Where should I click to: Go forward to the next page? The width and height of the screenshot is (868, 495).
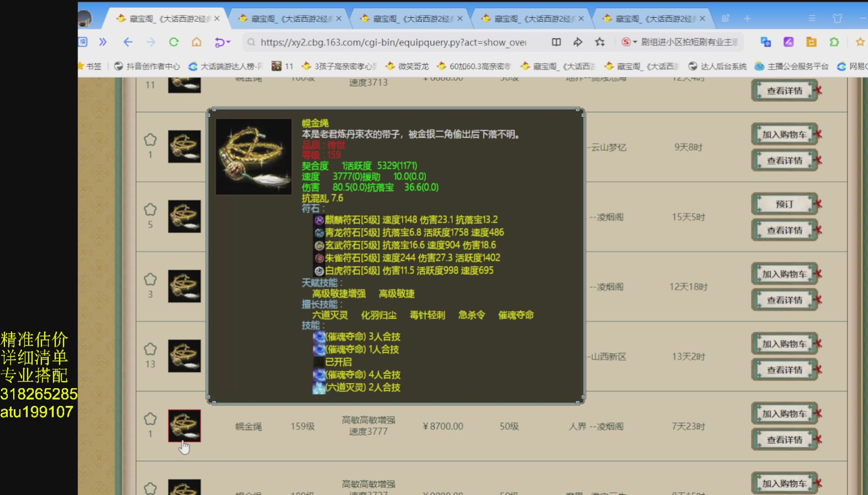point(151,42)
